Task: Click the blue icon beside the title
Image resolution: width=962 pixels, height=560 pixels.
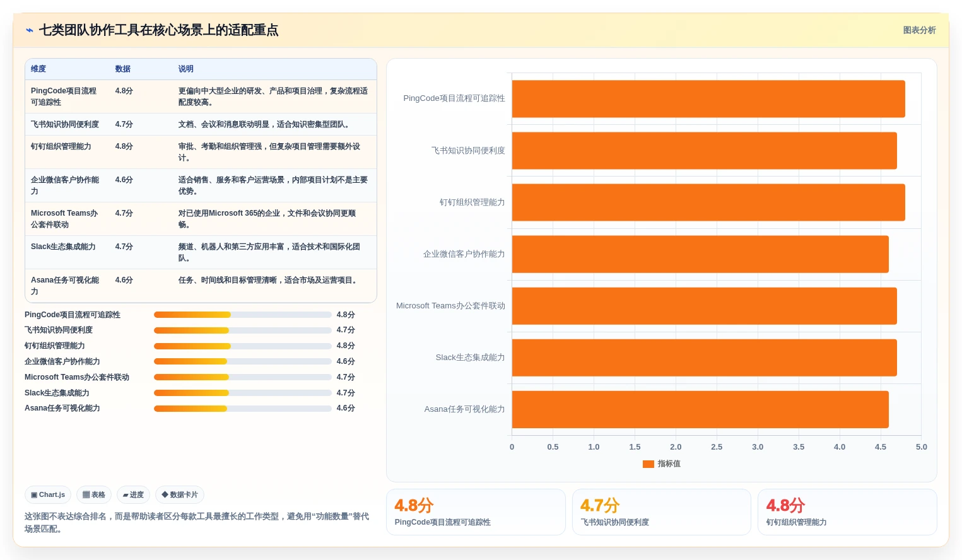Action: 29,30
